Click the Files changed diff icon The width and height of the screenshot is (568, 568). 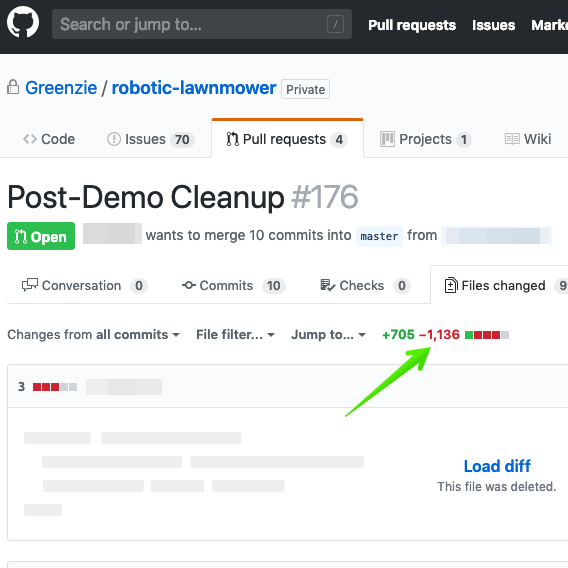[x=451, y=285]
